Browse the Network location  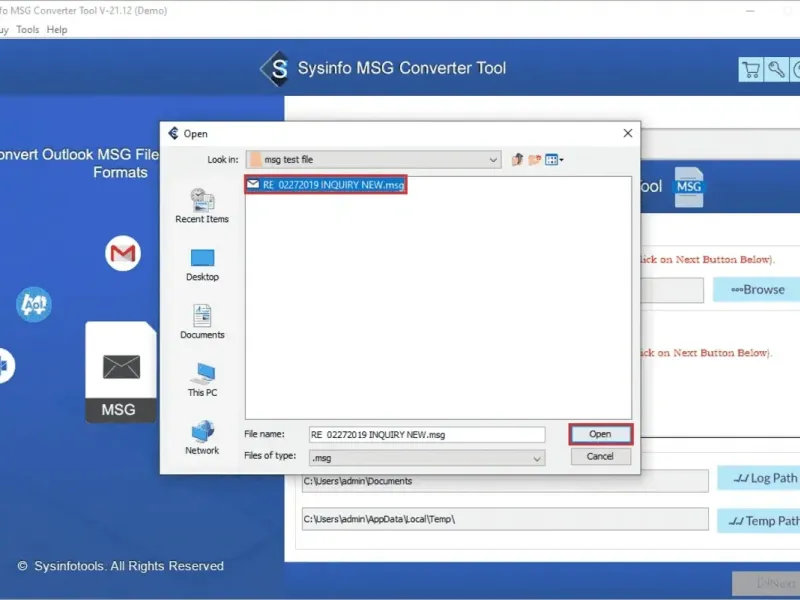pyautogui.click(x=202, y=438)
